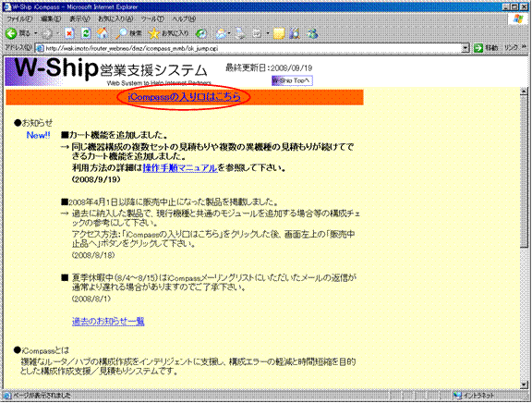Click the Go arrow icon beside address bar
The width and height of the screenshot is (532, 403).
click(478, 48)
